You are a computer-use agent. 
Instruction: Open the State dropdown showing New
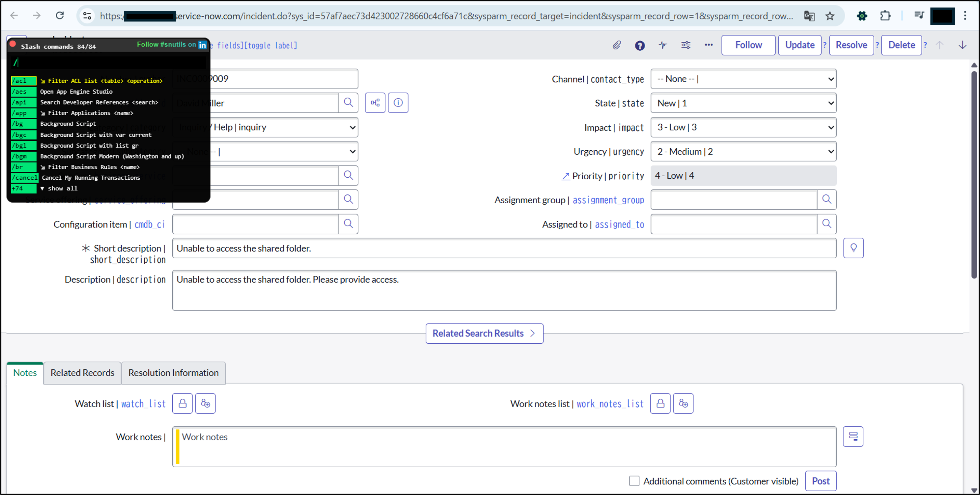(743, 103)
